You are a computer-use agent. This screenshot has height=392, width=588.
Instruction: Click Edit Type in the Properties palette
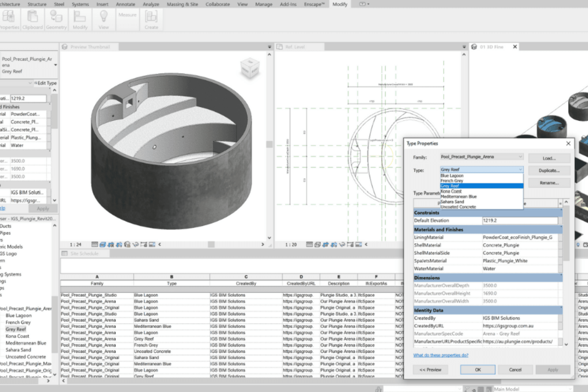pos(46,83)
